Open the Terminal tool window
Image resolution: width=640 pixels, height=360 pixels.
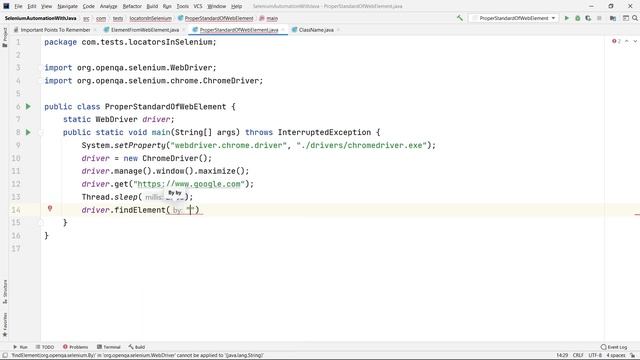(x=109, y=347)
